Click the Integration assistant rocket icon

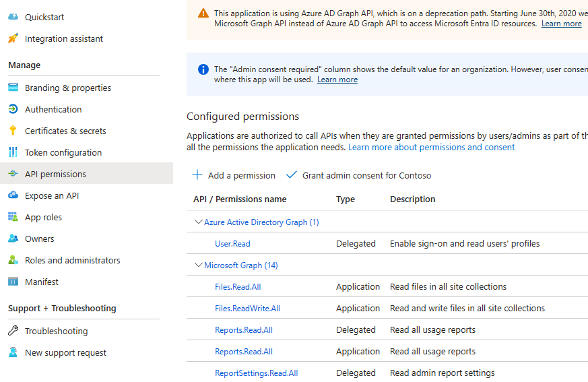(13, 38)
